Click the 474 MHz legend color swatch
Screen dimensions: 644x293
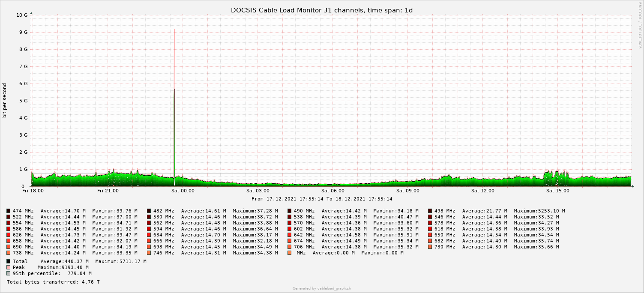click(9, 211)
